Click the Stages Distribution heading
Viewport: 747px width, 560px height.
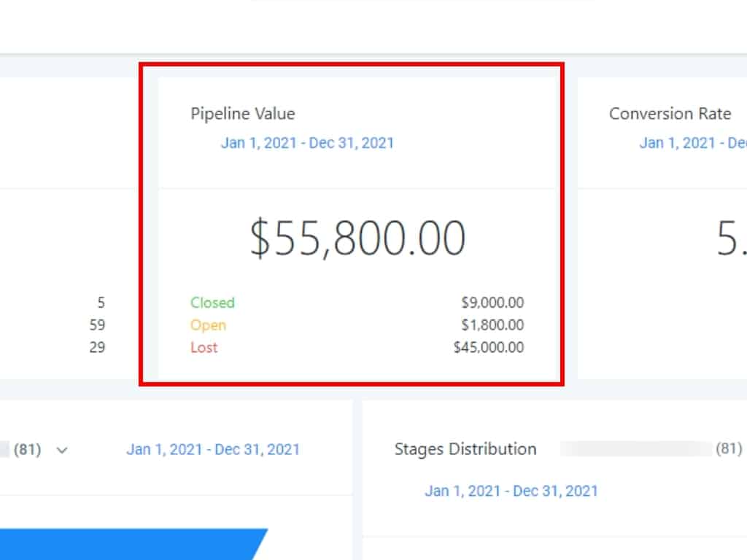(x=465, y=449)
